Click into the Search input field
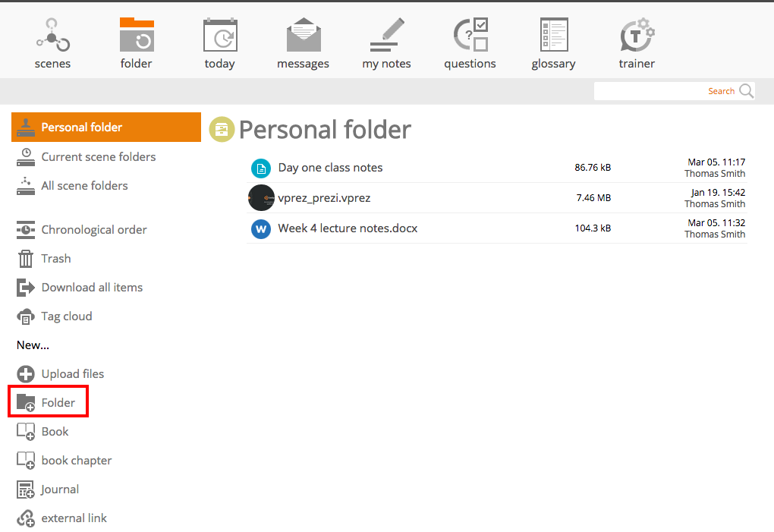 653,91
